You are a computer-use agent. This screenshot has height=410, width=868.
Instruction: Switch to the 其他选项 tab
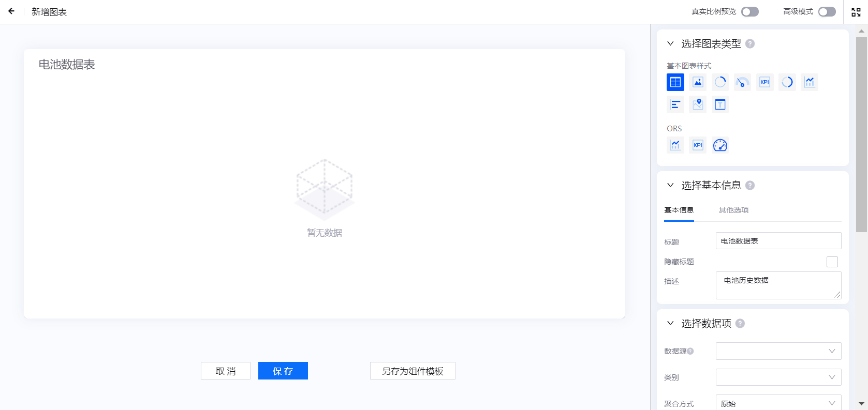click(733, 210)
